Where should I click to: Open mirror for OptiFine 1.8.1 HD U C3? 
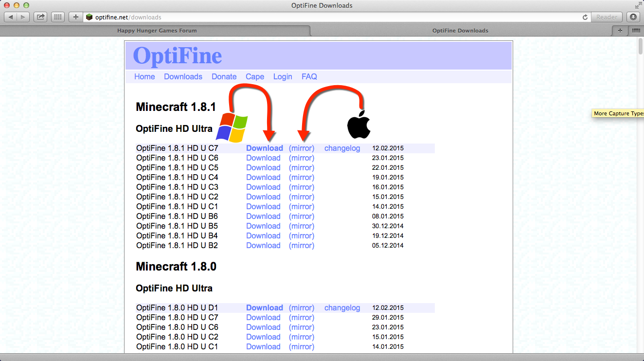point(302,187)
